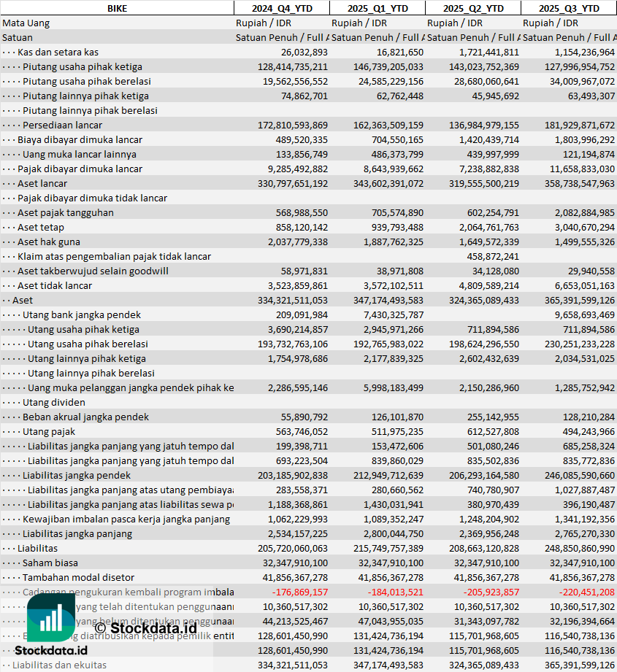This screenshot has height=672, width=617.
Task: Click Saham biasa value 32,347,910,100 under 2024_Q4_YTD
Action: tap(295, 563)
